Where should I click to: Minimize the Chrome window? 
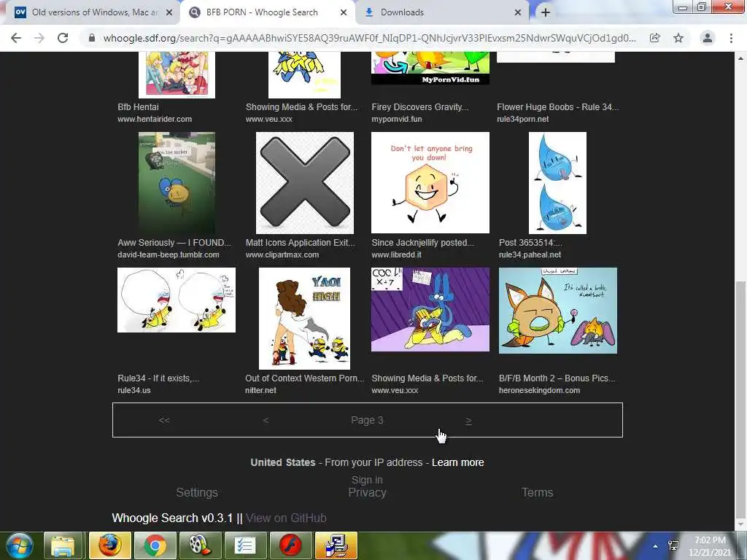coord(683,7)
